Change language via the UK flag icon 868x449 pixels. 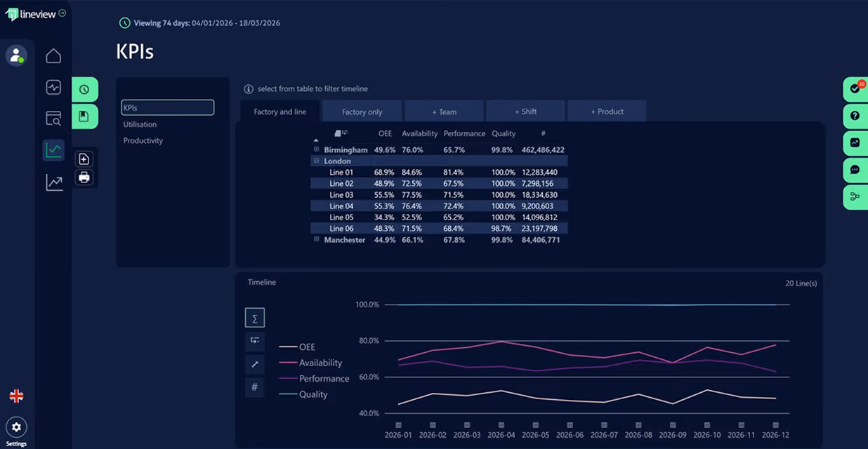16,396
